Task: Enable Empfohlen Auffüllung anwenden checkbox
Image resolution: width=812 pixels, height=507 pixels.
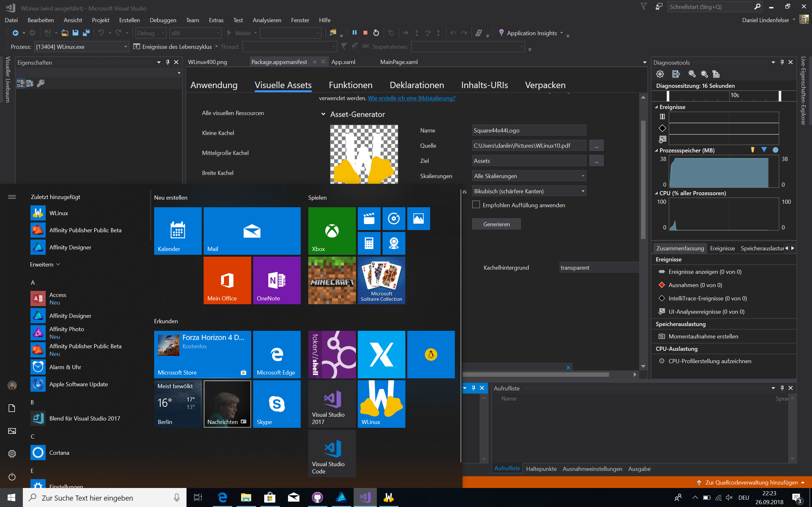Action: [476, 205]
